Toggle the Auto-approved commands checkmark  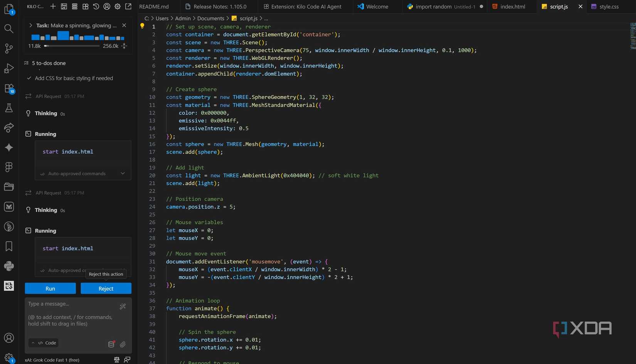(x=42, y=173)
